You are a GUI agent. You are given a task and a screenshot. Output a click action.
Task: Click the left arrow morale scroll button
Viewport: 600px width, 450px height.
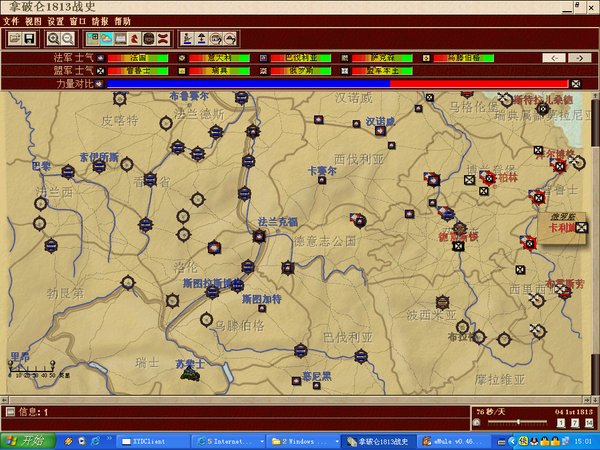(554, 59)
